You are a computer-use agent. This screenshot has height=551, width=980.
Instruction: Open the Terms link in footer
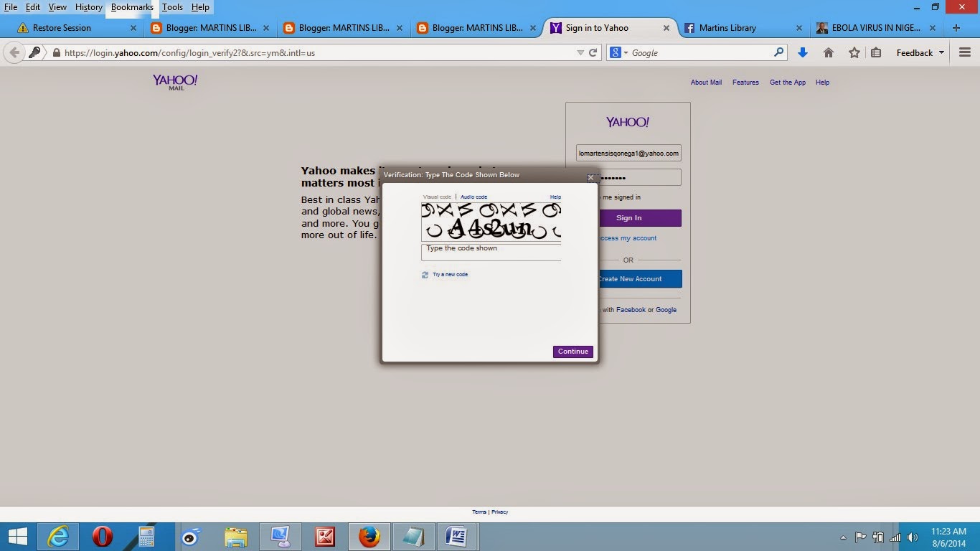click(479, 512)
